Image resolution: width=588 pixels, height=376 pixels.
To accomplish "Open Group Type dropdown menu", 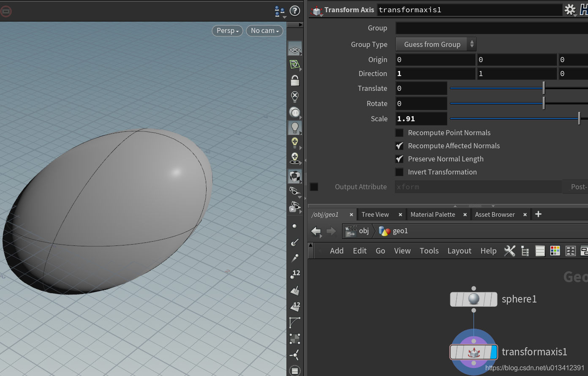I will (436, 44).
